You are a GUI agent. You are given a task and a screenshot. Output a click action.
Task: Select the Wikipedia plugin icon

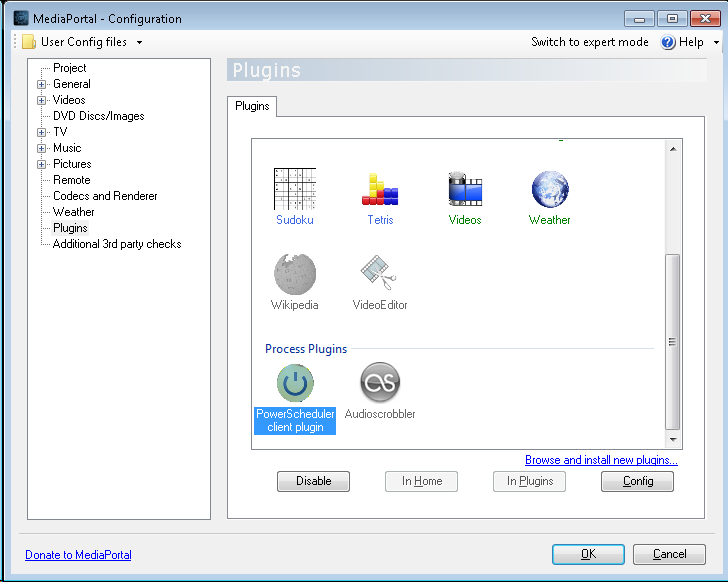[295, 274]
